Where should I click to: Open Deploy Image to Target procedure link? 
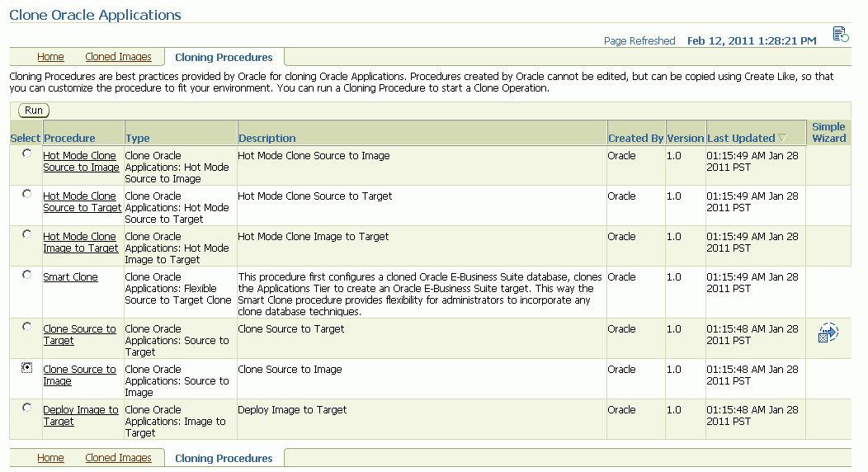(81, 416)
